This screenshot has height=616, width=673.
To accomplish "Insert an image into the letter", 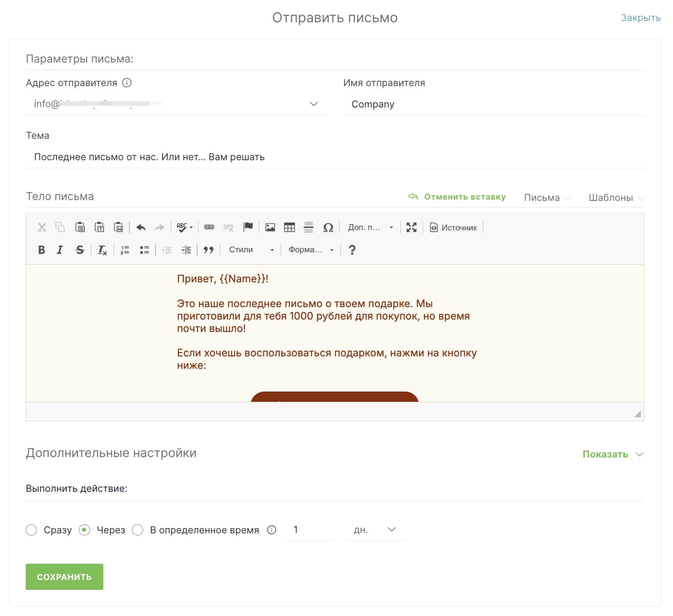I will (270, 227).
